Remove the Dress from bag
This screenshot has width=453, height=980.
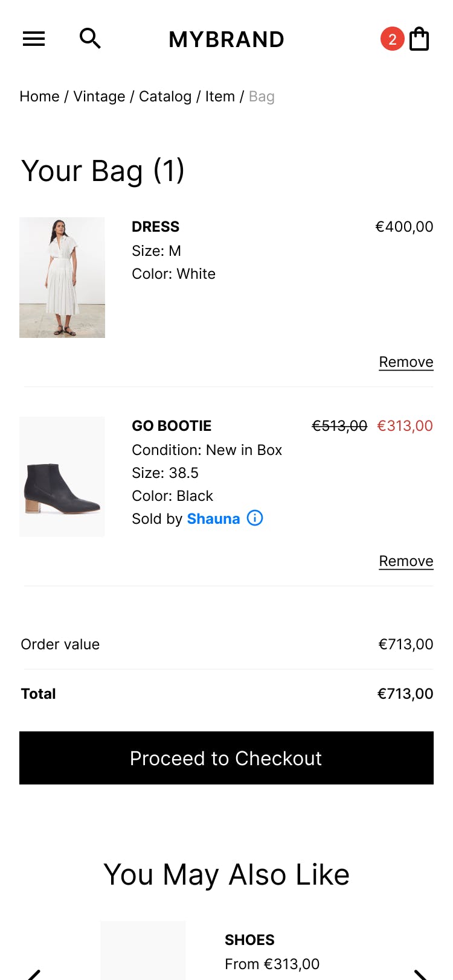406,362
